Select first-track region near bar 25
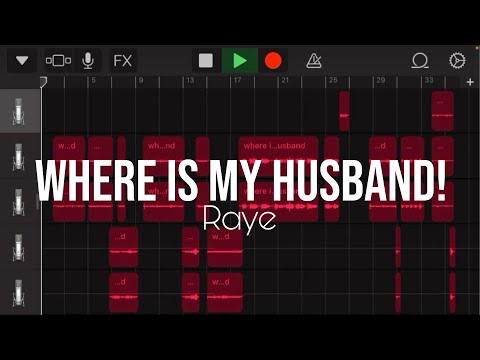The height and width of the screenshot is (360, 480). tap(344, 111)
